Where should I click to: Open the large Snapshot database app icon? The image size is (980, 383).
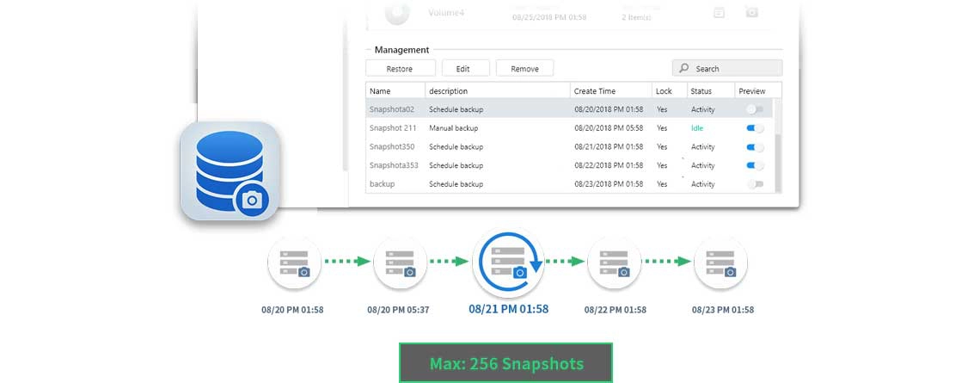click(x=230, y=171)
